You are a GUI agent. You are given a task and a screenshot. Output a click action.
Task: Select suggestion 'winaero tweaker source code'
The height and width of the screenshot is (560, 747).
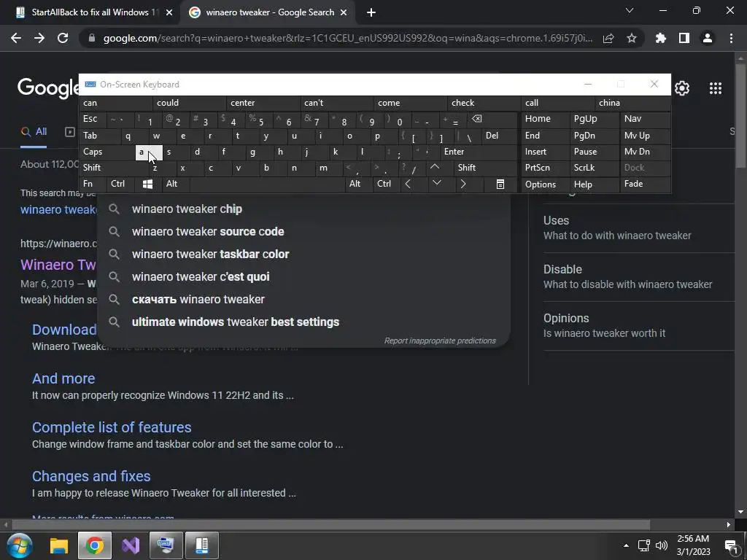coord(304,231)
